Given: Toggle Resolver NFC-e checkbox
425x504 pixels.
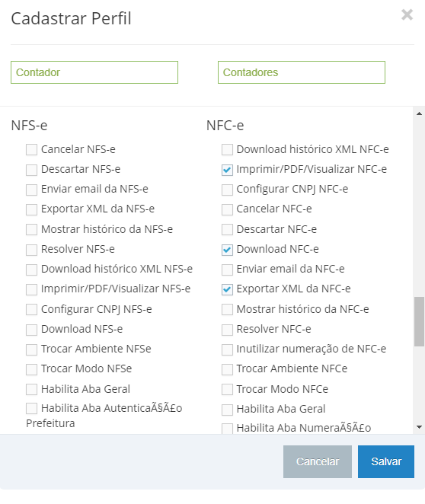Looking at the screenshot, I should [x=227, y=330].
